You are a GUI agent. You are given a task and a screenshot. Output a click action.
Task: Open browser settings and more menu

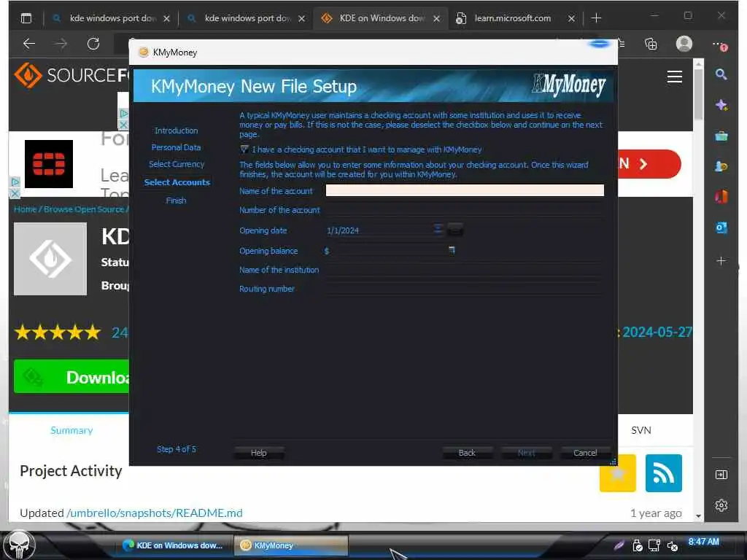pyautogui.click(x=719, y=44)
